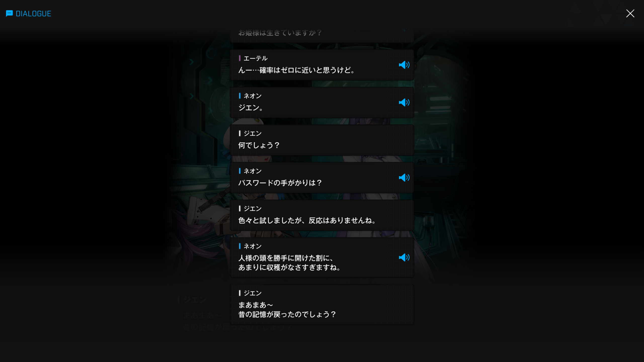This screenshot has height=362, width=644.
Task: Click first ネオン speaker name above ジエン。
Action: click(x=253, y=96)
